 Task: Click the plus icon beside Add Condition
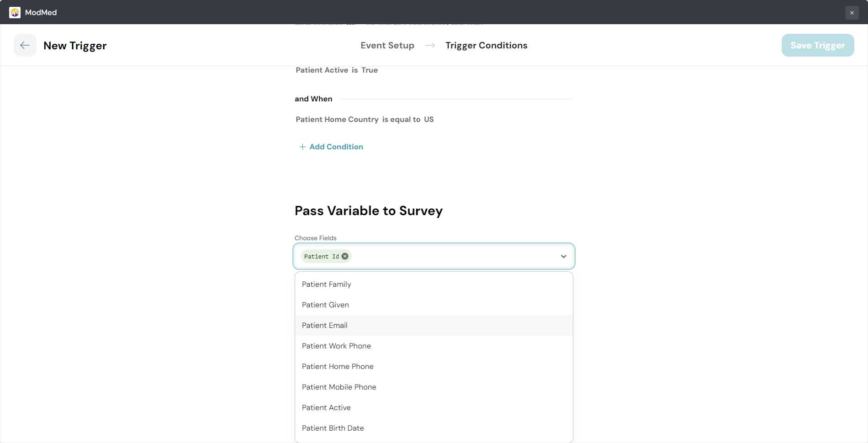tap(302, 147)
